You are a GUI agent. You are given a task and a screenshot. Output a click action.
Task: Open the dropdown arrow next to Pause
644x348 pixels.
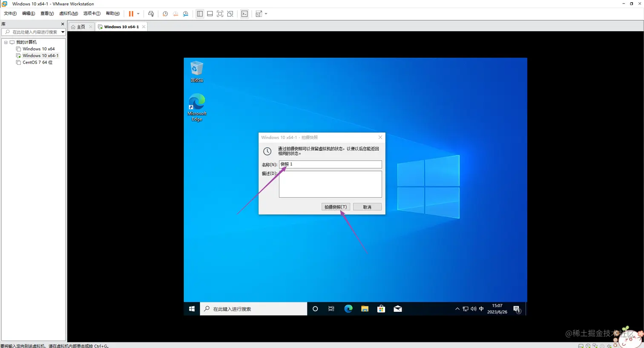click(138, 14)
